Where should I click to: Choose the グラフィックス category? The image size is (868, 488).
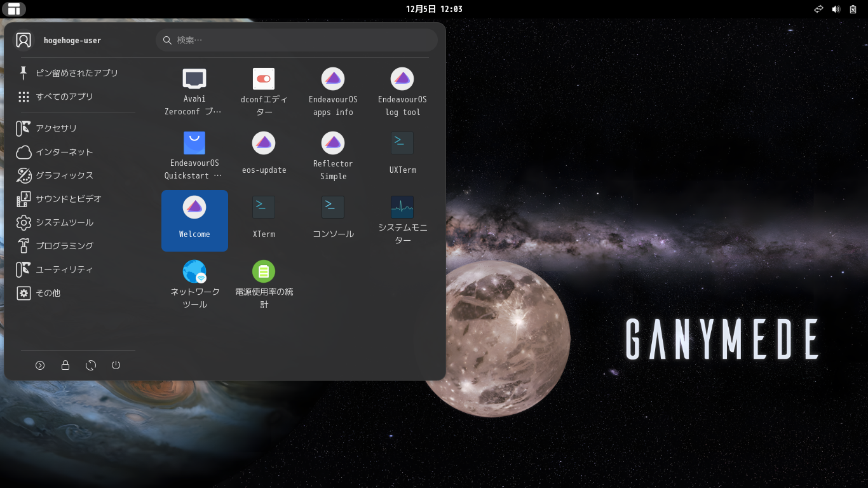pyautogui.click(x=76, y=175)
